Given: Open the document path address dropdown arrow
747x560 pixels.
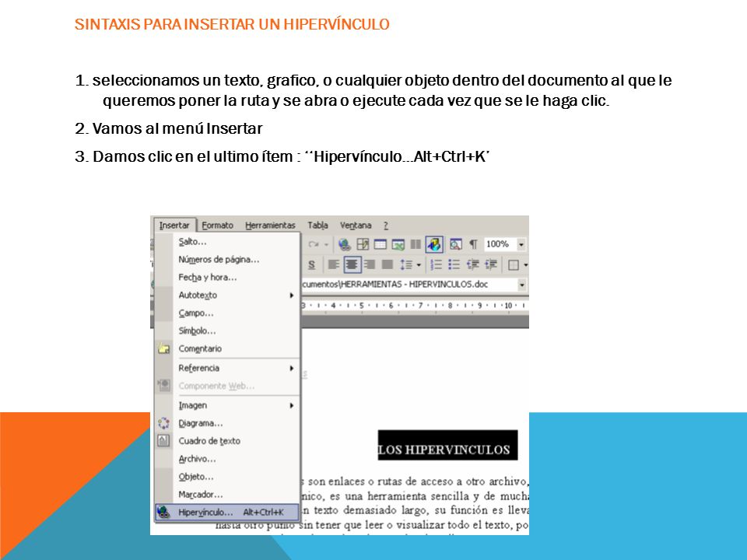Looking at the screenshot, I should tap(522, 285).
